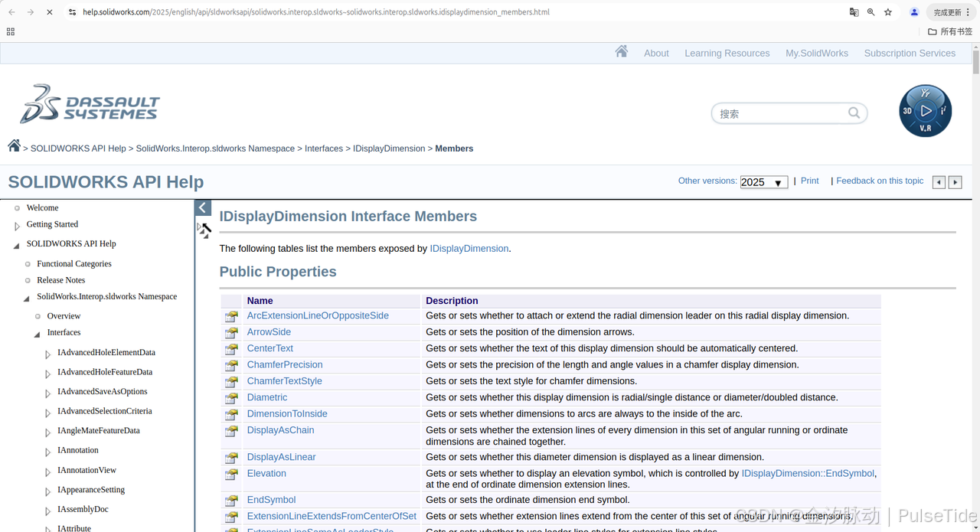Select Functional Categories in the tree
The height and width of the screenshot is (532, 980).
(x=74, y=263)
